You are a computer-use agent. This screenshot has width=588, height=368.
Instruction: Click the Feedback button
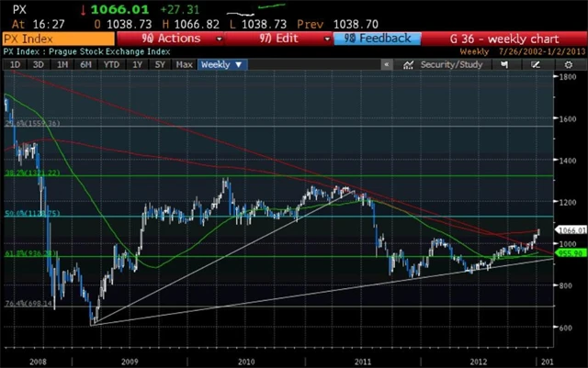click(x=378, y=39)
